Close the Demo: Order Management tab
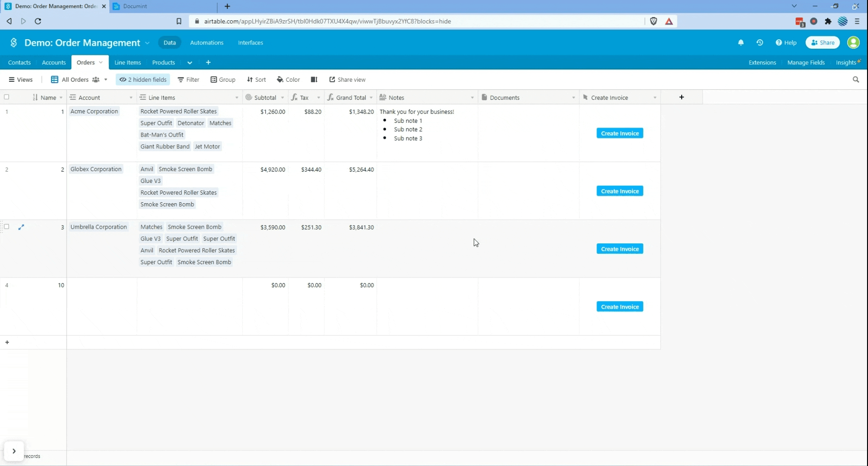 pyautogui.click(x=104, y=6)
